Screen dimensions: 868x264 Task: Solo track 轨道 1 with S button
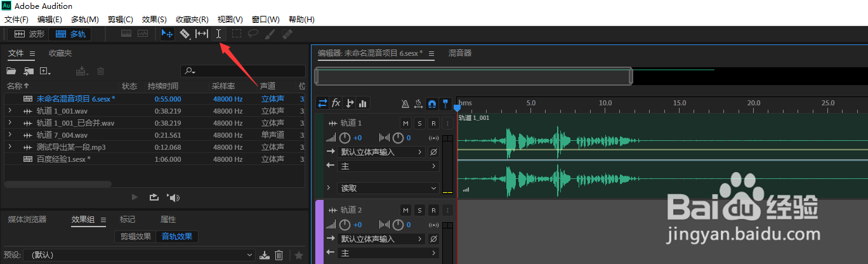point(419,123)
